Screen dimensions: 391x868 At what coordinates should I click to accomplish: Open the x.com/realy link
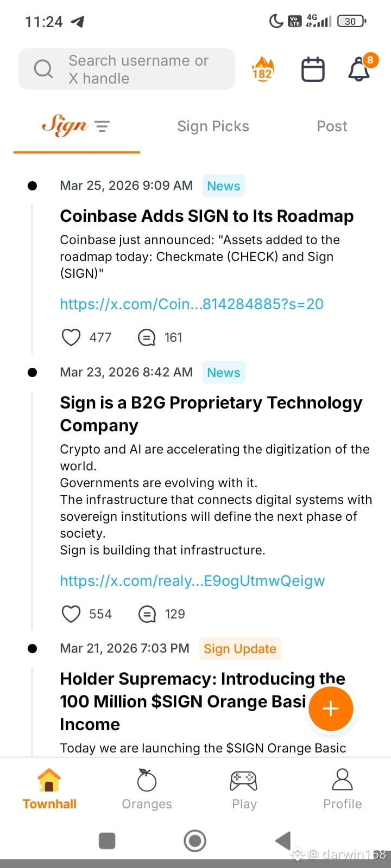click(x=192, y=580)
